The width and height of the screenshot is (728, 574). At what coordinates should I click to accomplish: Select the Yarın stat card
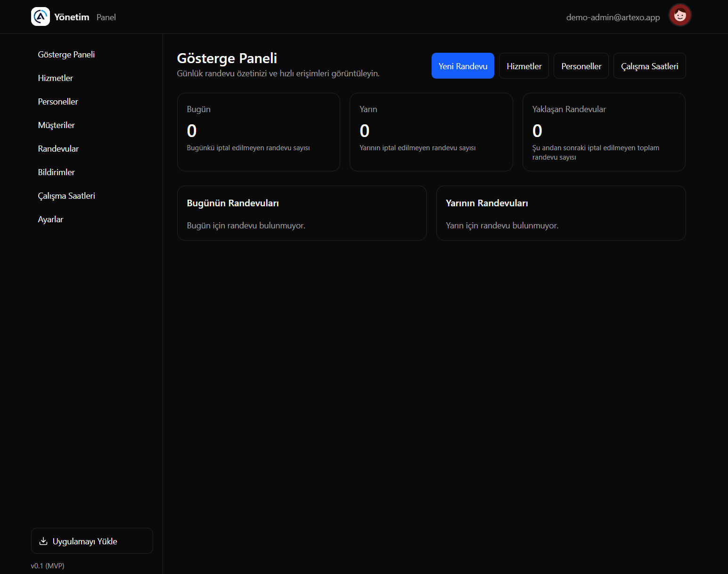pos(431,132)
